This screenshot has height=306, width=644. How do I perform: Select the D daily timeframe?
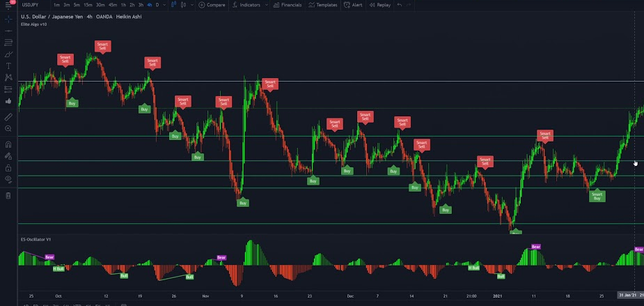point(157,5)
